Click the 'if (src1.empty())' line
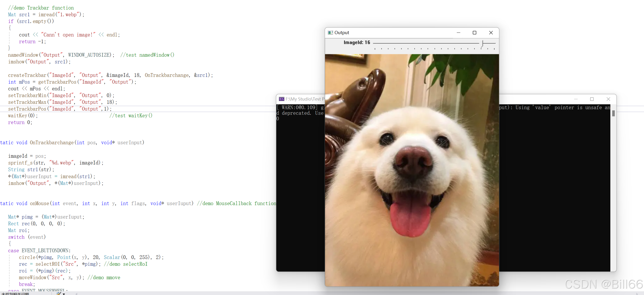Screen dimensions: 644x295 [31, 21]
